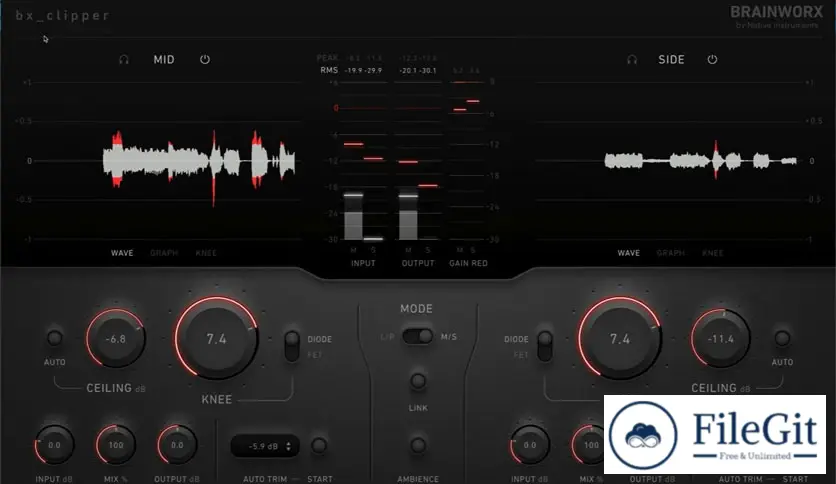Click the BRAINWORX logo
This screenshot has width=836, height=484.
776,12
